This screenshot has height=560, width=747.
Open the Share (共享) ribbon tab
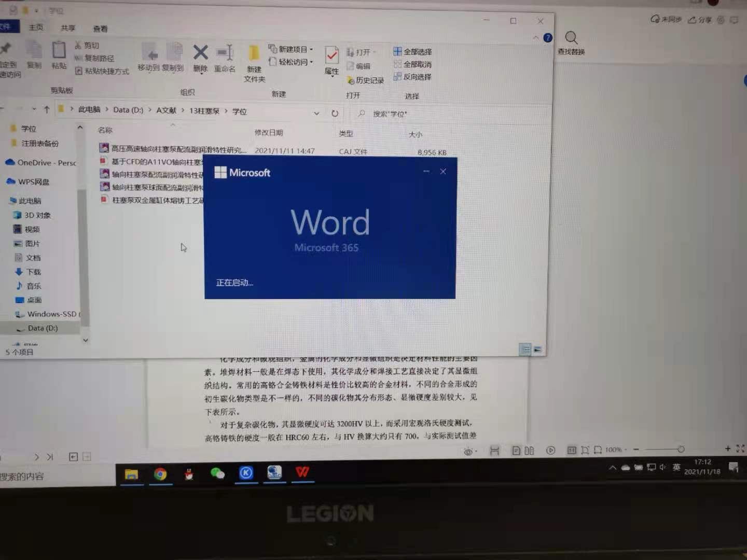click(68, 28)
